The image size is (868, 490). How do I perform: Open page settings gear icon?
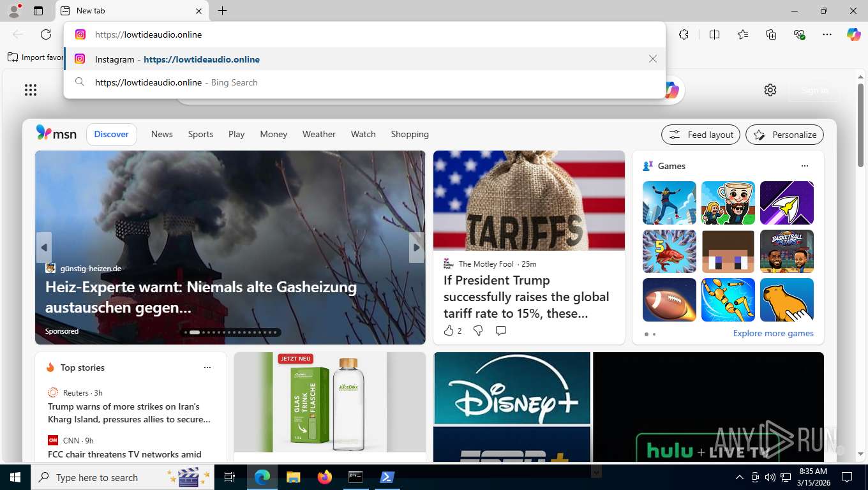[x=770, y=90]
